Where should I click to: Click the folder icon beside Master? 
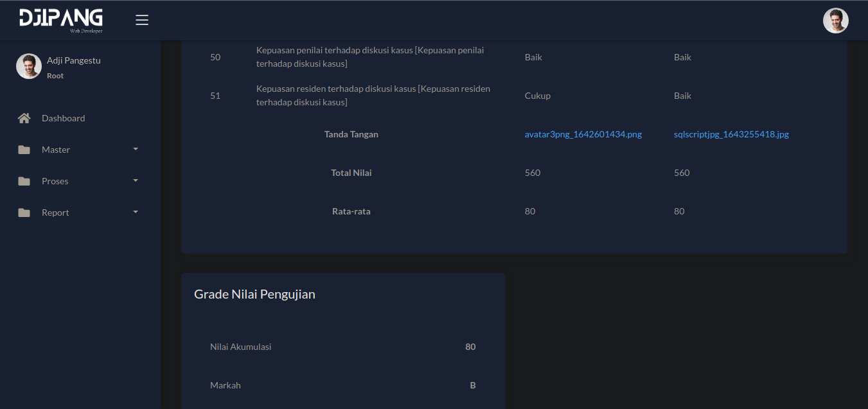(x=24, y=150)
